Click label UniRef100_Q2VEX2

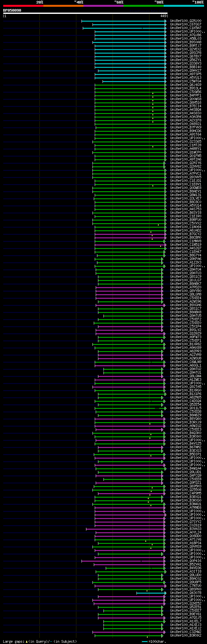186,49
